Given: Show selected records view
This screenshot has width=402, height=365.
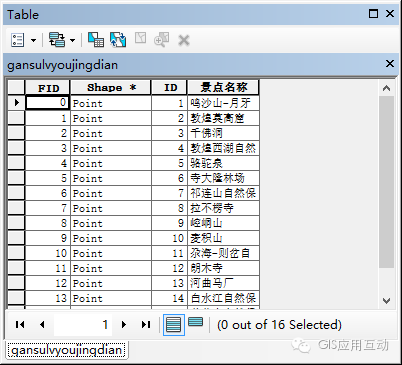Looking at the screenshot, I should coord(196,322).
